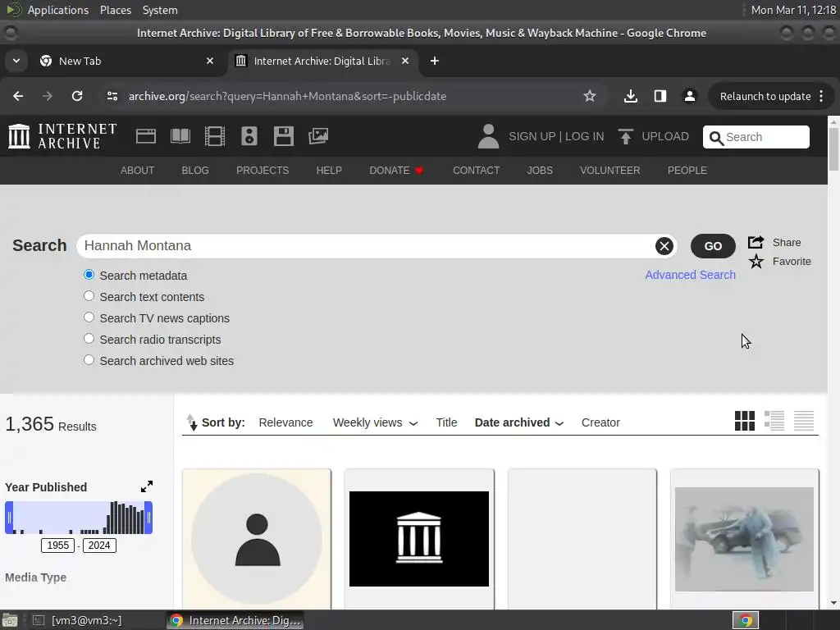Open the Applications system menu
The height and width of the screenshot is (630, 840).
tap(58, 10)
